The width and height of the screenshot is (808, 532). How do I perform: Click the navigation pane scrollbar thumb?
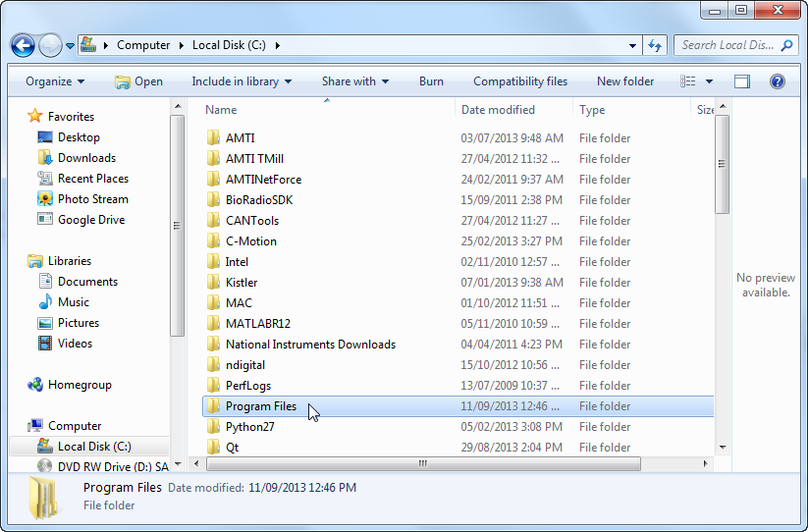[x=178, y=226]
